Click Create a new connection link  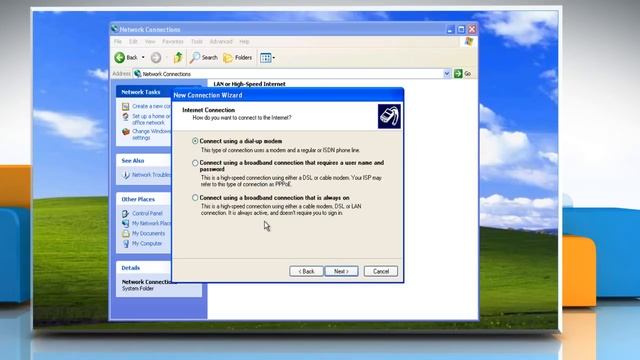coord(151,106)
